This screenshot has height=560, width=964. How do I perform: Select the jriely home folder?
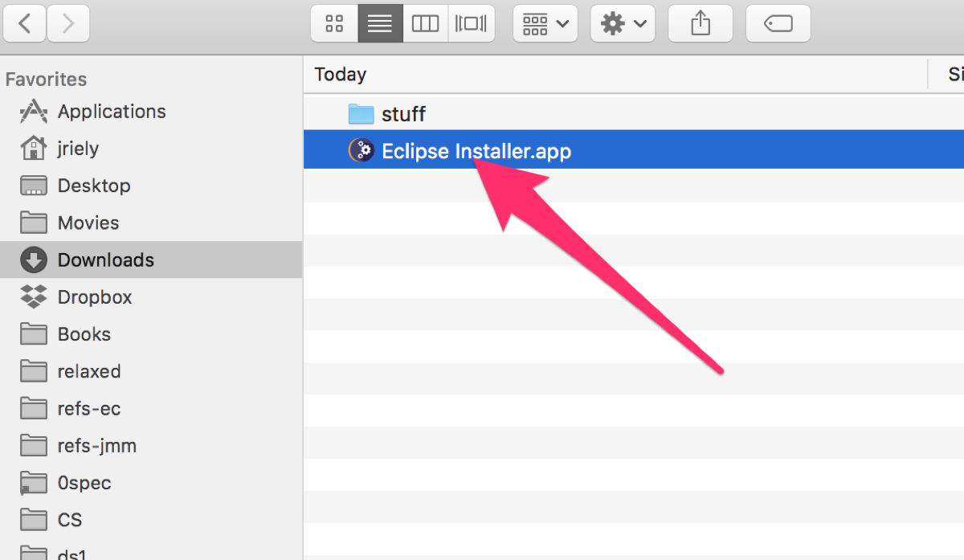pyautogui.click(x=80, y=148)
